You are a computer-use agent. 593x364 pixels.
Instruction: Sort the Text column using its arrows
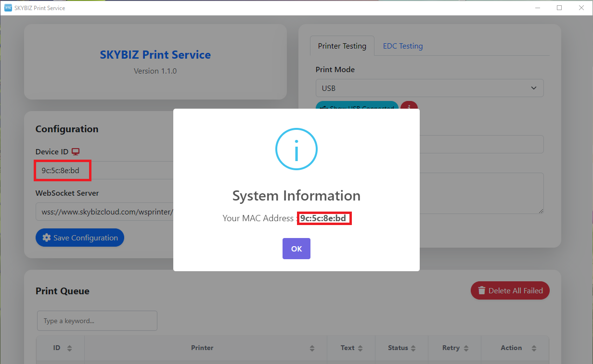coord(361,348)
